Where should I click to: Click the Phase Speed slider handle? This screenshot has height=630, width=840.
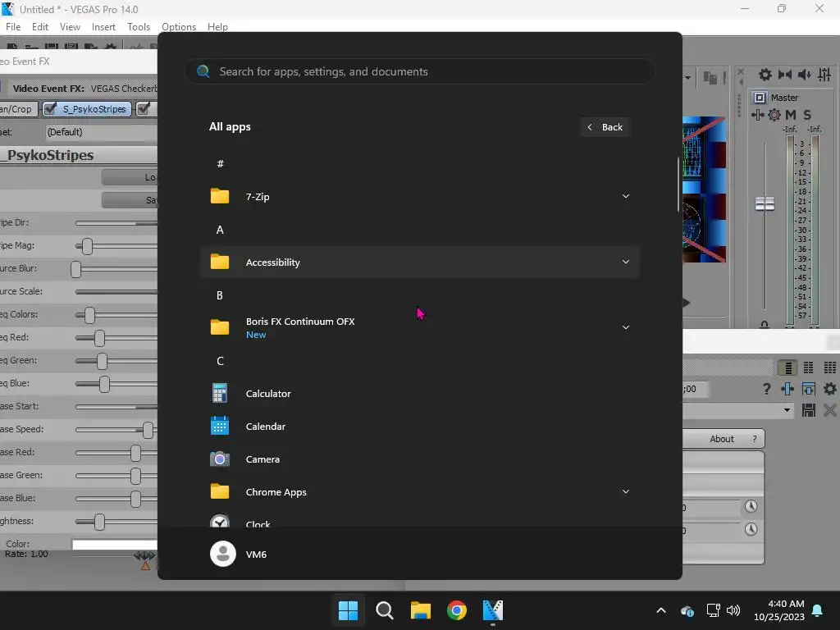[x=148, y=430]
